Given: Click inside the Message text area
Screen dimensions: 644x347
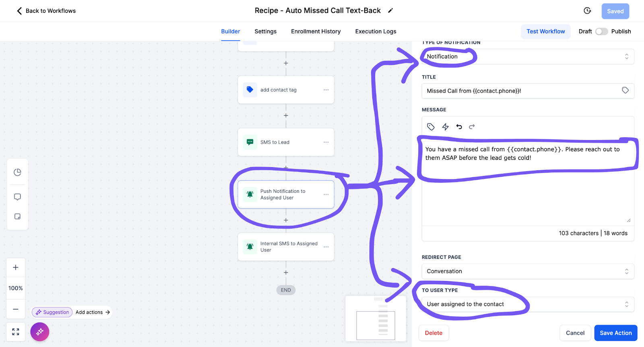Looking at the screenshot, I should [528, 181].
